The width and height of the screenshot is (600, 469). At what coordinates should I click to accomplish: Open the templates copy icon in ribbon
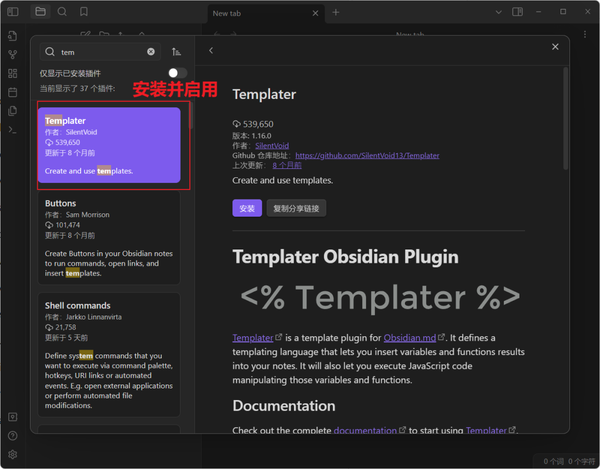[13, 111]
